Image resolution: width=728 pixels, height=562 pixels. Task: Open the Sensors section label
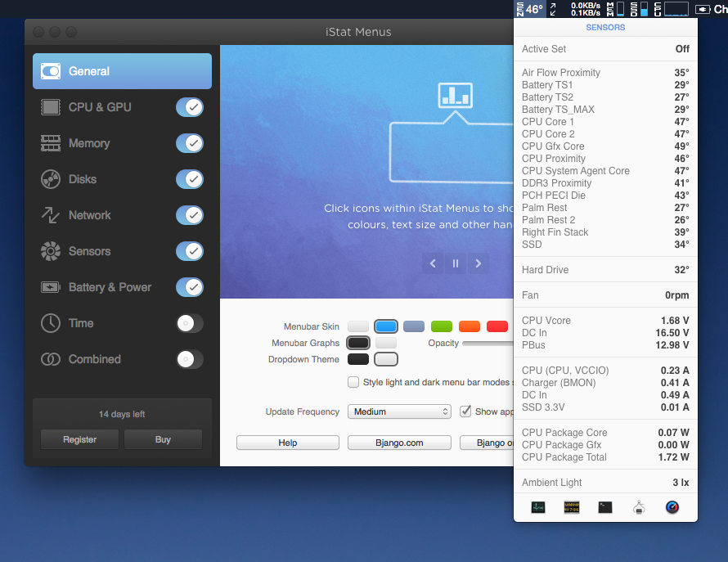click(90, 251)
